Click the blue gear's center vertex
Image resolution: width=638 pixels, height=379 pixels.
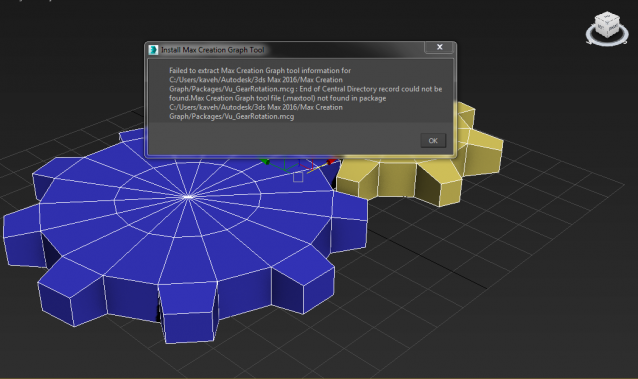(188, 197)
